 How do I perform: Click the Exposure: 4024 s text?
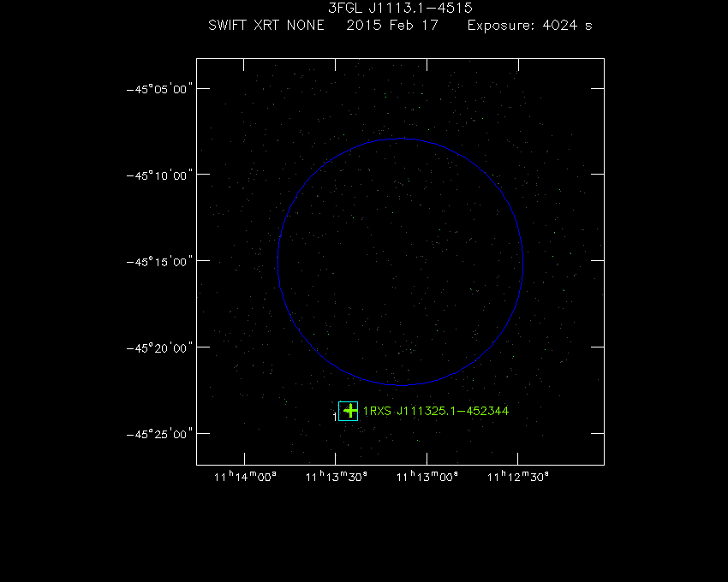tap(530, 25)
